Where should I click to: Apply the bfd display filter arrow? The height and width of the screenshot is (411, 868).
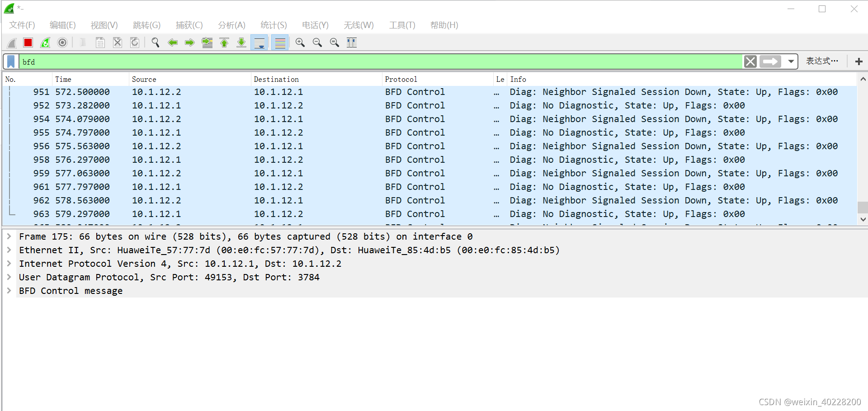[771, 61]
